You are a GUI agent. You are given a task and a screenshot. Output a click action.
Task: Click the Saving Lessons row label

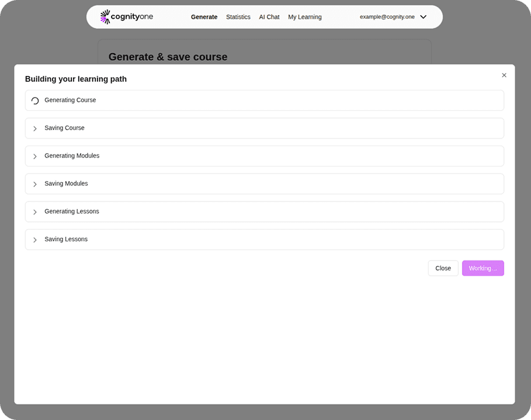pyautogui.click(x=66, y=239)
